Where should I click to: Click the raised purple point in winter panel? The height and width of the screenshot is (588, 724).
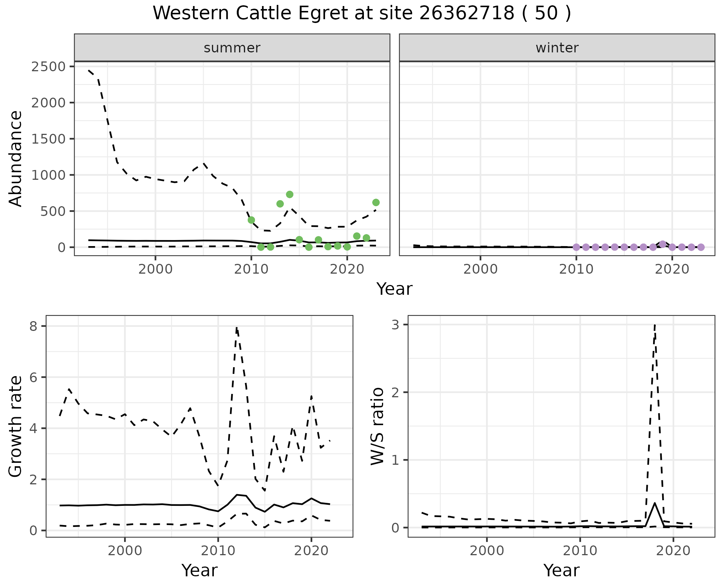click(663, 244)
